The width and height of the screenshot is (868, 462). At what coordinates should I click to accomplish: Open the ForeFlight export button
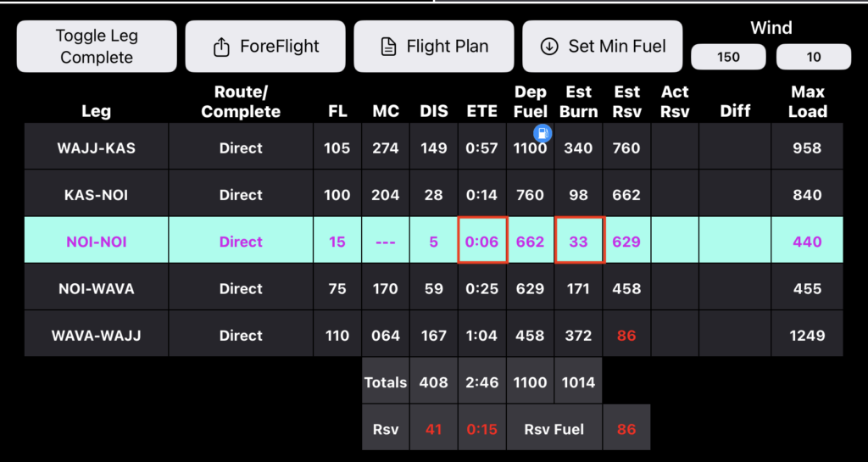point(264,47)
